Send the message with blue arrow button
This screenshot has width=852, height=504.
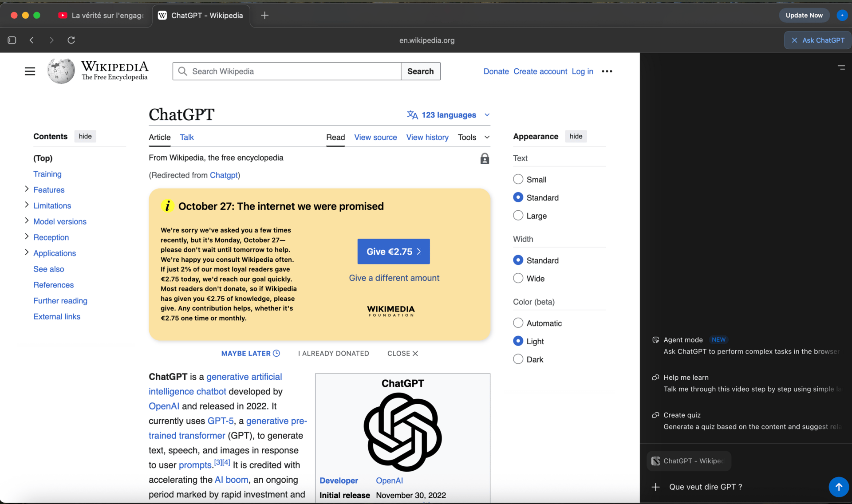point(838,487)
